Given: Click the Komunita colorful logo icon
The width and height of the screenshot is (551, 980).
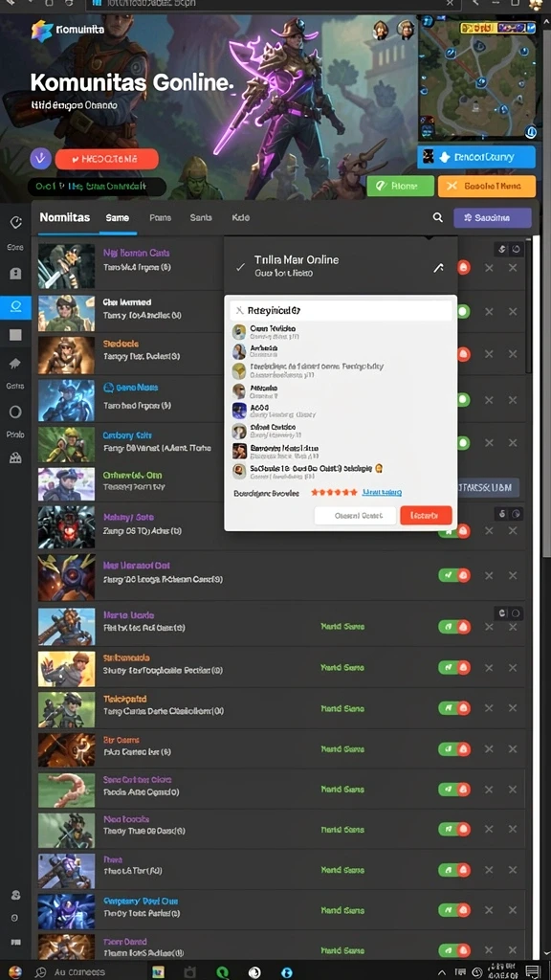Looking at the screenshot, I should point(42,30).
